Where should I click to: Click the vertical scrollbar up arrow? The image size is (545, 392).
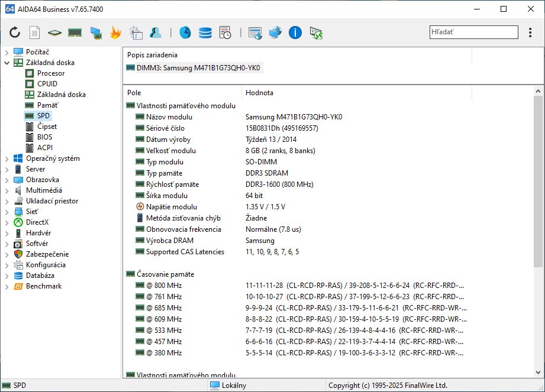pos(538,90)
